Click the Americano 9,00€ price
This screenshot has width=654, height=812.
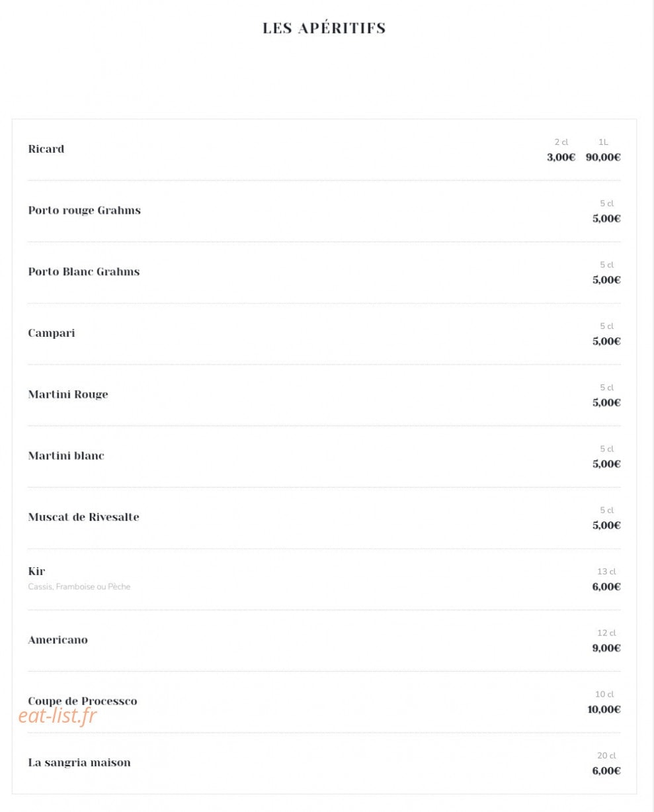click(606, 649)
